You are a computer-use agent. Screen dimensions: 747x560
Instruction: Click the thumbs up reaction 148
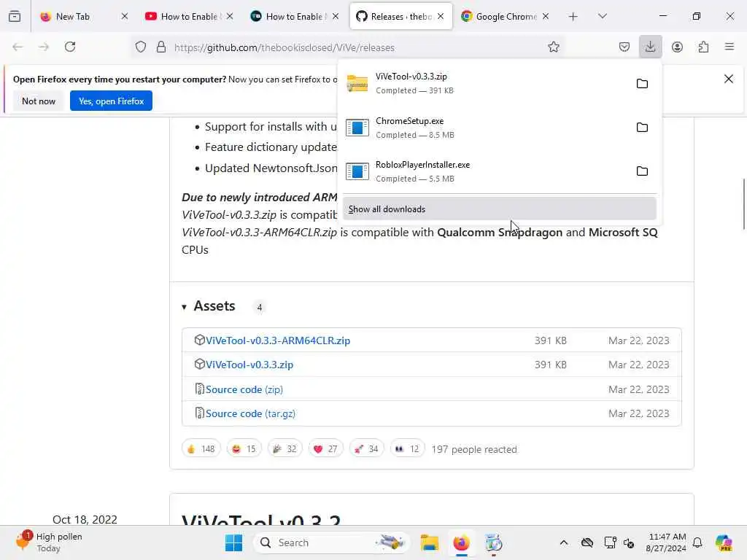pyautogui.click(x=201, y=448)
